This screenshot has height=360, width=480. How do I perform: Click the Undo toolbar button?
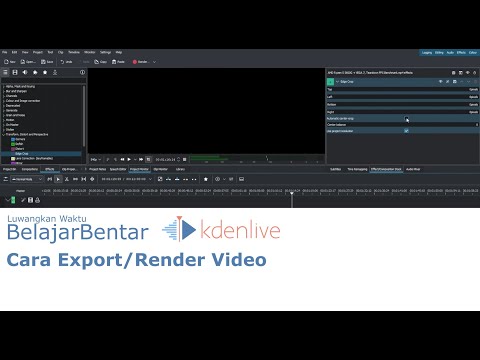coord(66,62)
